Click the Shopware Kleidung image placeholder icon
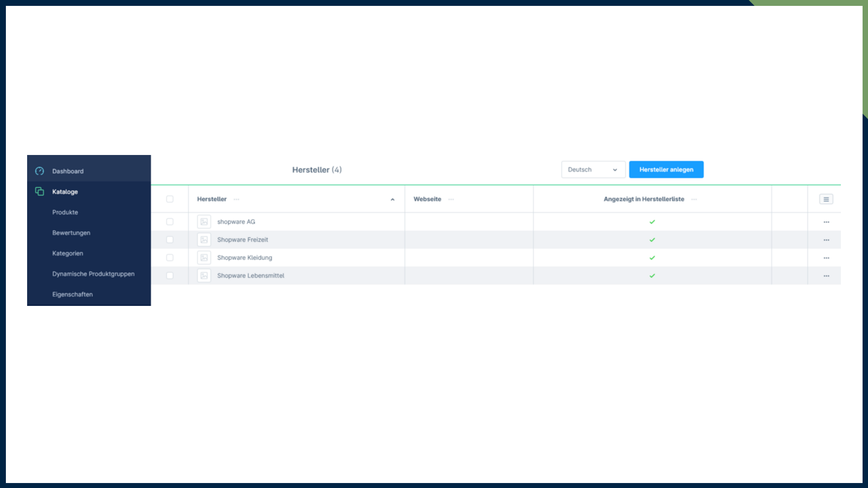The image size is (868, 488). click(x=204, y=258)
